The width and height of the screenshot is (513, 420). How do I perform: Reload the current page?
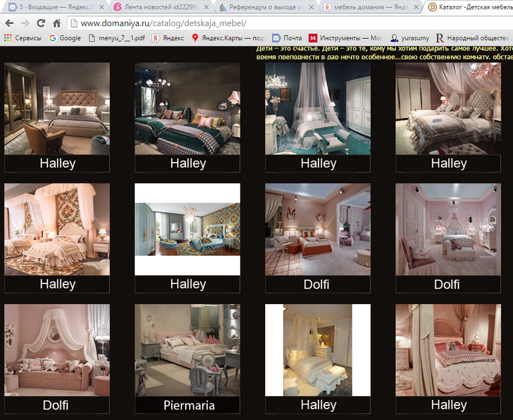click(41, 23)
